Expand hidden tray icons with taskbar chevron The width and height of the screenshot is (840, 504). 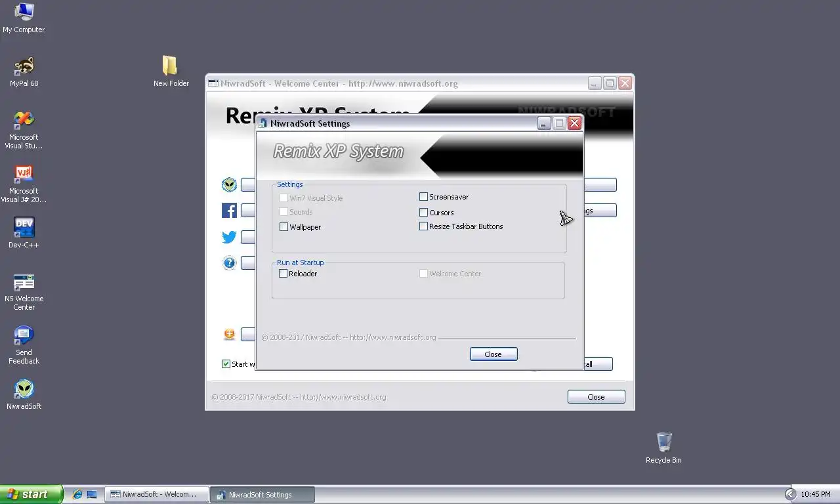790,494
